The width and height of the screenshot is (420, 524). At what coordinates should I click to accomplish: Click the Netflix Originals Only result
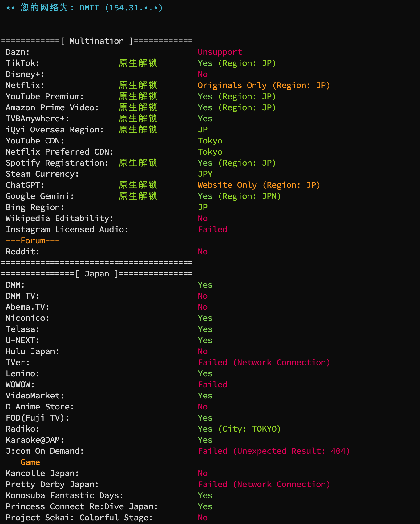(263, 85)
